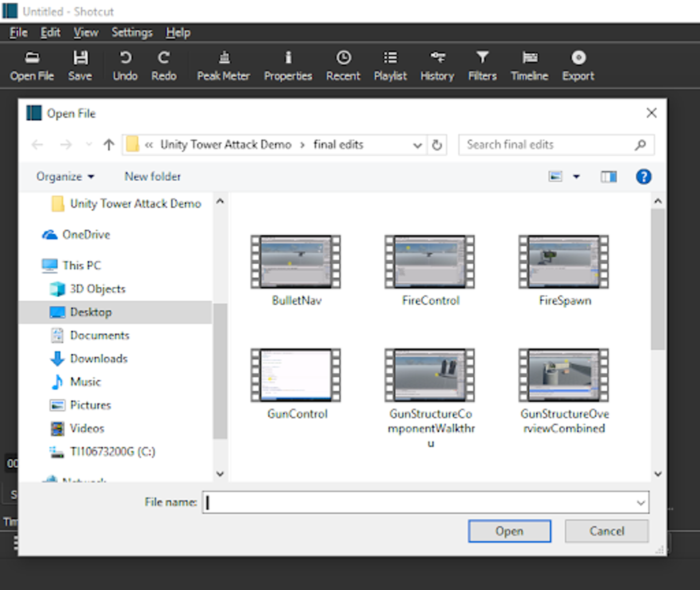Open the Settings menu
The width and height of the screenshot is (700, 590).
[132, 32]
